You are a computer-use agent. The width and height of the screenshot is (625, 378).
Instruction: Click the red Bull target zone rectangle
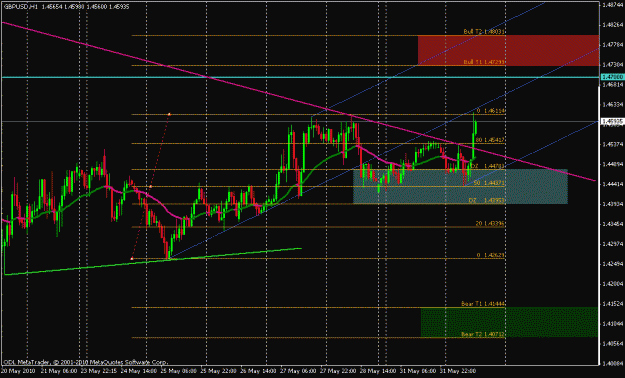[508, 51]
